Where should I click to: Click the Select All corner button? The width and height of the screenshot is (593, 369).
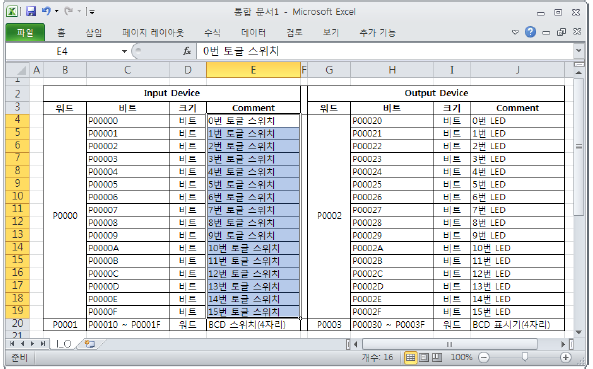coord(18,70)
